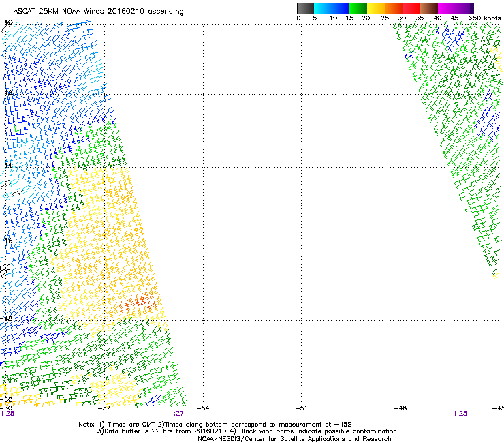Click the '20' legend scale label

coord(366,18)
